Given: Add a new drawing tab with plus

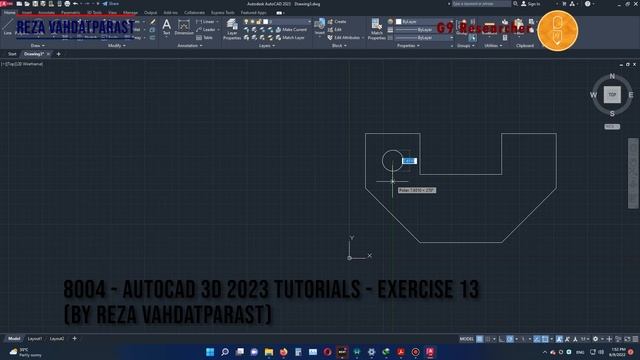Looking at the screenshot, I should click(58, 54).
